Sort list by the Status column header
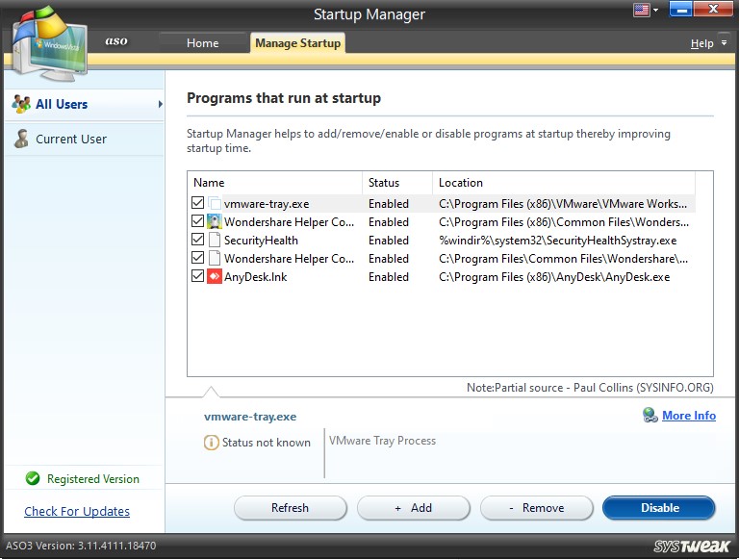 [384, 183]
